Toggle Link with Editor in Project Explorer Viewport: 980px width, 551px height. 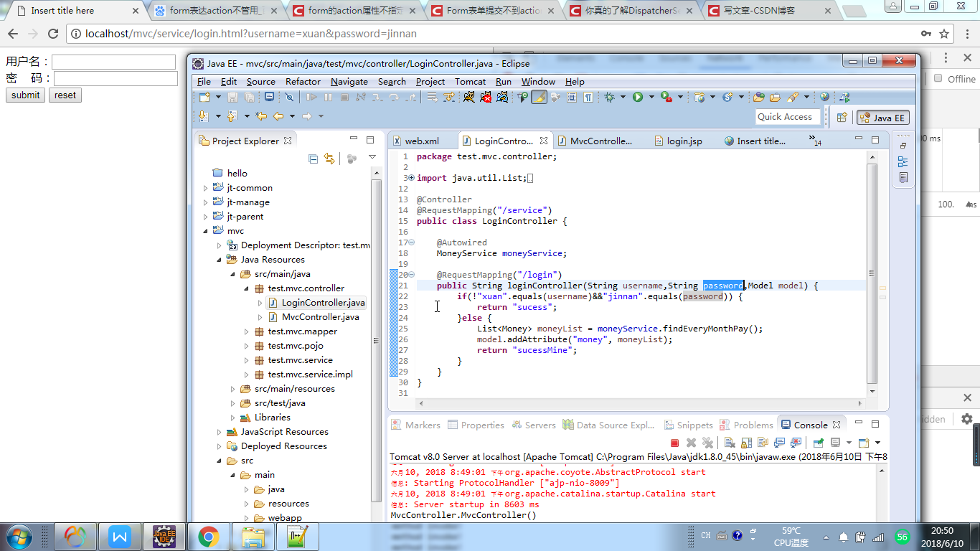click(x=329, y=159)
